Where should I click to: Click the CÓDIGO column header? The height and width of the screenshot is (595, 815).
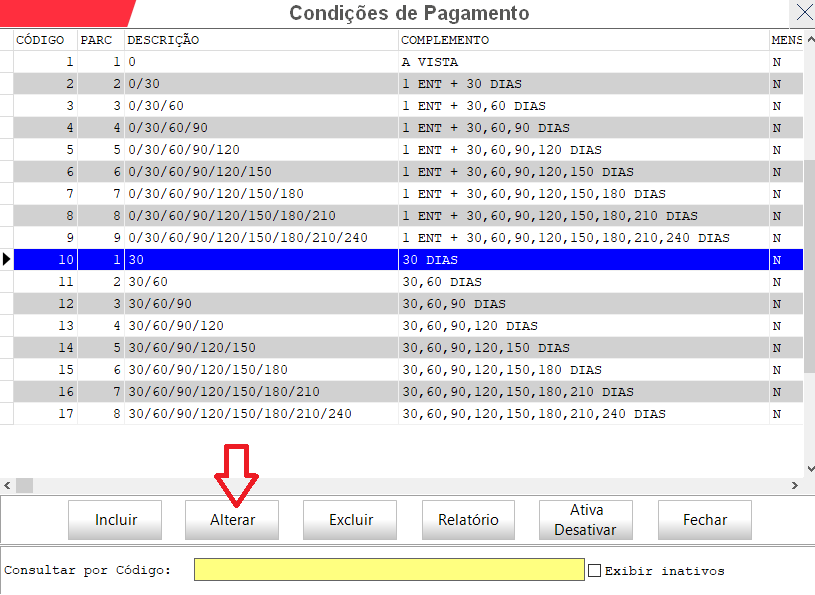[45, 40]
